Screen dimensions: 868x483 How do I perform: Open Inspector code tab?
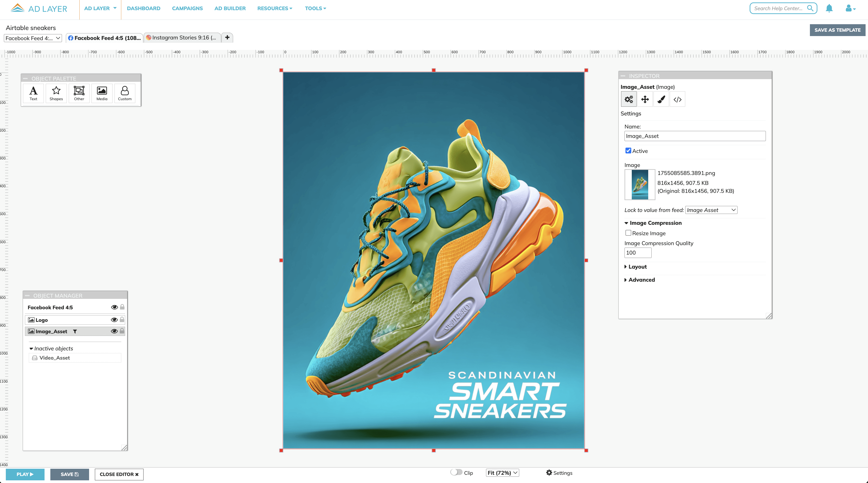point(677,99)
